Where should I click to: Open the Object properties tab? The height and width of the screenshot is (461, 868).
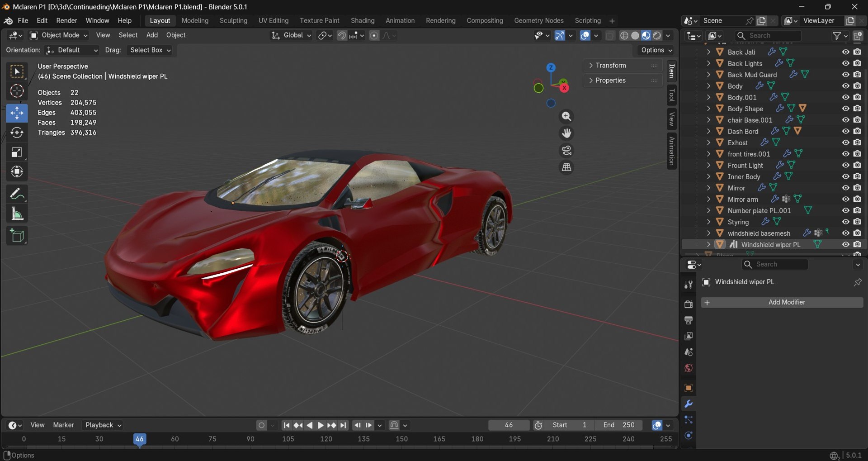click(x=689, y=388)
